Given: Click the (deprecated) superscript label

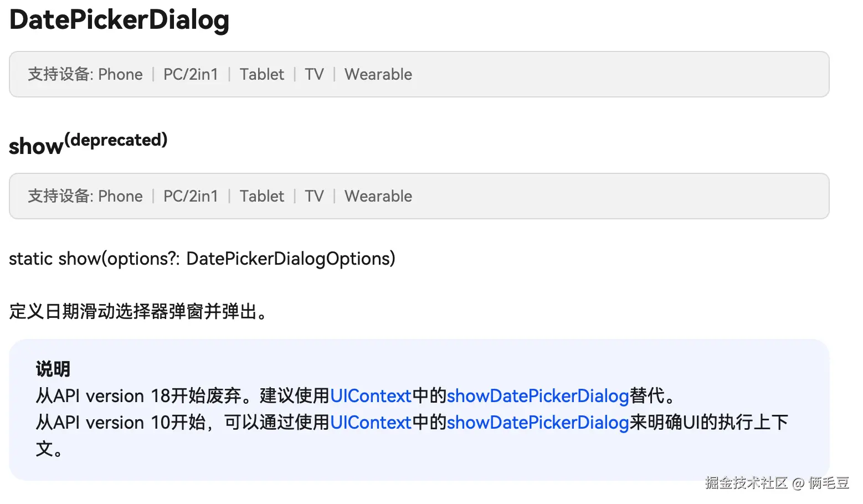Looking at the screenshot, I should [x=116, y=140].
